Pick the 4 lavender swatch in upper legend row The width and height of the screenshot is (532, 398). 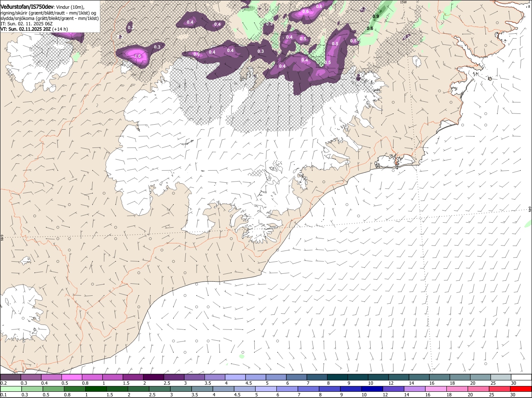[x=235, y=377]
